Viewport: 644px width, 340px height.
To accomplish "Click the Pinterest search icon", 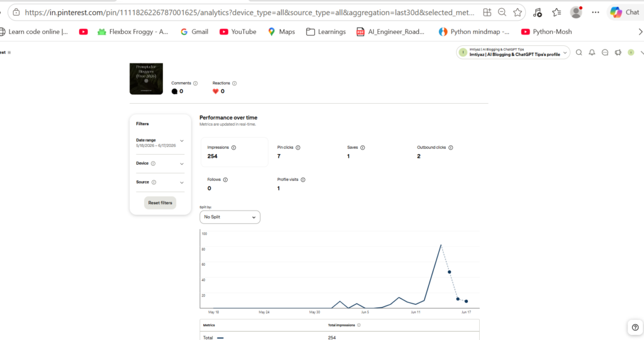I will [x=579, y=53].
